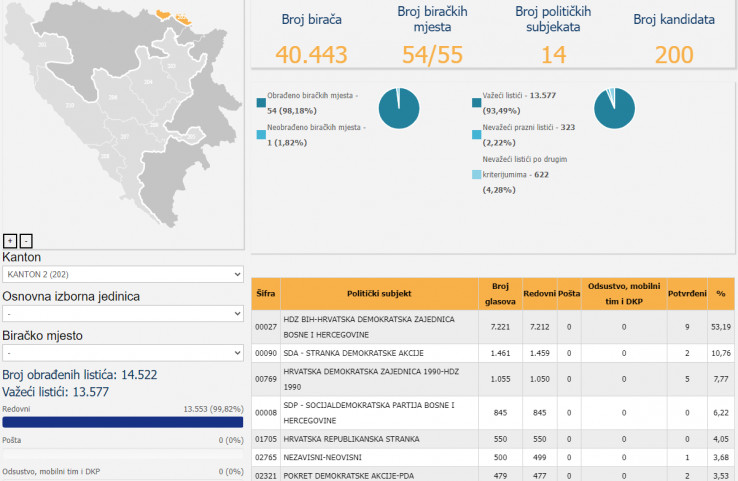
Task: Open the HDZ BiH party row
Action: (379, 326)
